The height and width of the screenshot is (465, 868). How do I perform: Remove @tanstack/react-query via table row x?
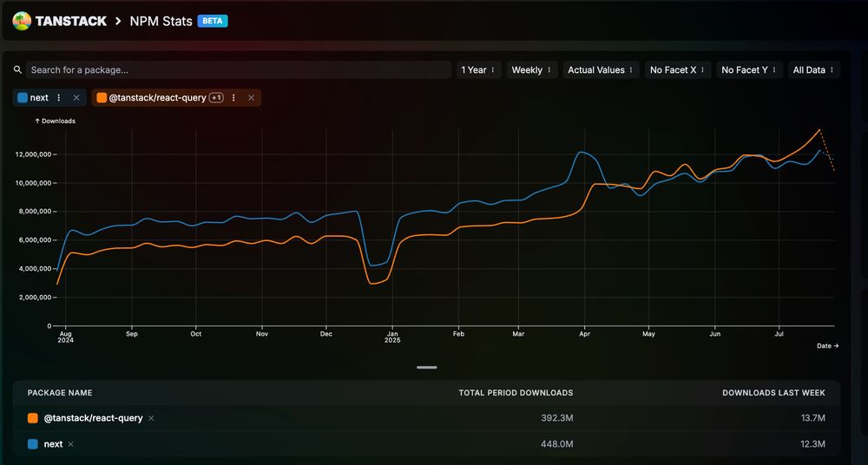pyautogui.click(x=151, y=418)
